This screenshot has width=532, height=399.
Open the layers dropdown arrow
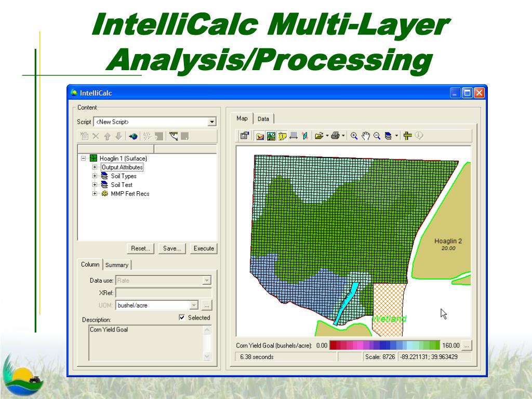point(396,136)
